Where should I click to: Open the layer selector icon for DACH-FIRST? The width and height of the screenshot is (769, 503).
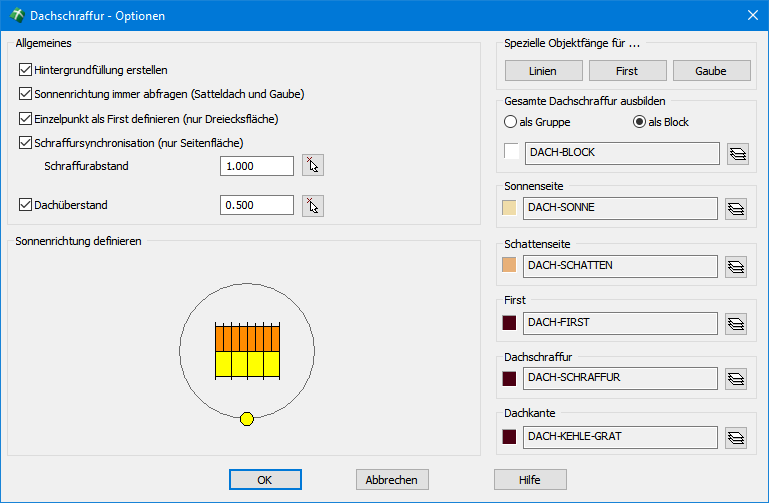(738, 323)
